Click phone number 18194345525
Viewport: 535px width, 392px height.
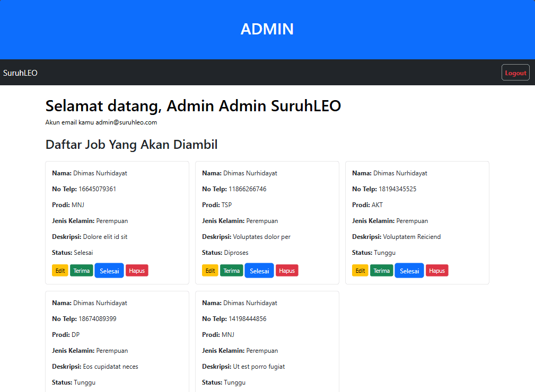click(398, 189)
